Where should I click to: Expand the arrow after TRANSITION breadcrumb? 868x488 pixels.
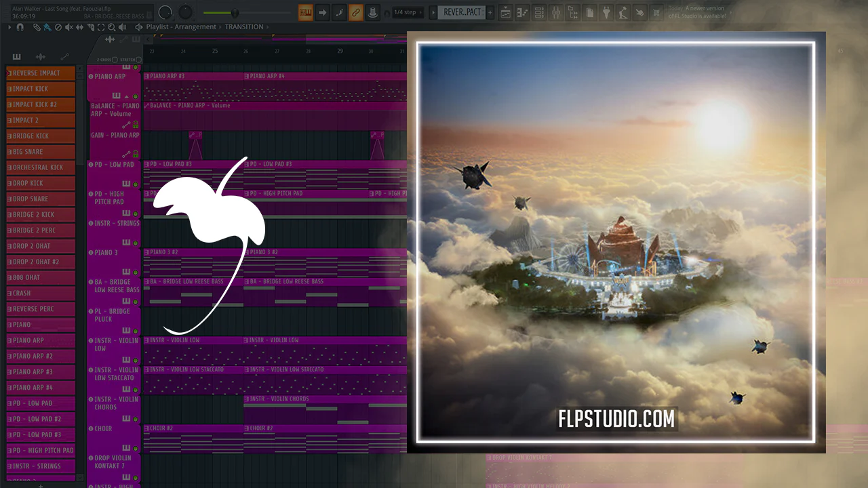click(x=267, y=27)
